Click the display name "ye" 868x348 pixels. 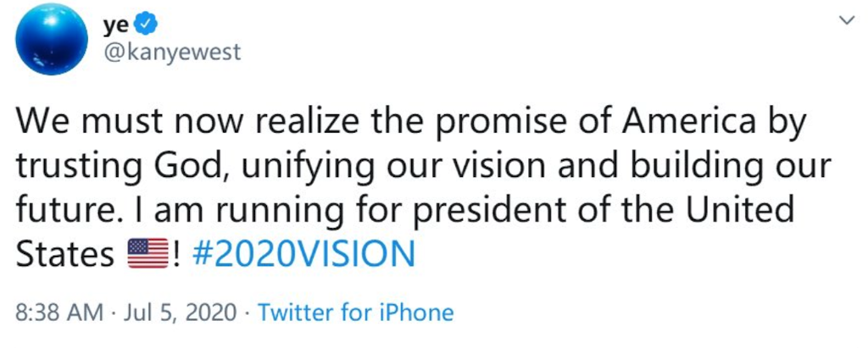click(x=113, y=25)
